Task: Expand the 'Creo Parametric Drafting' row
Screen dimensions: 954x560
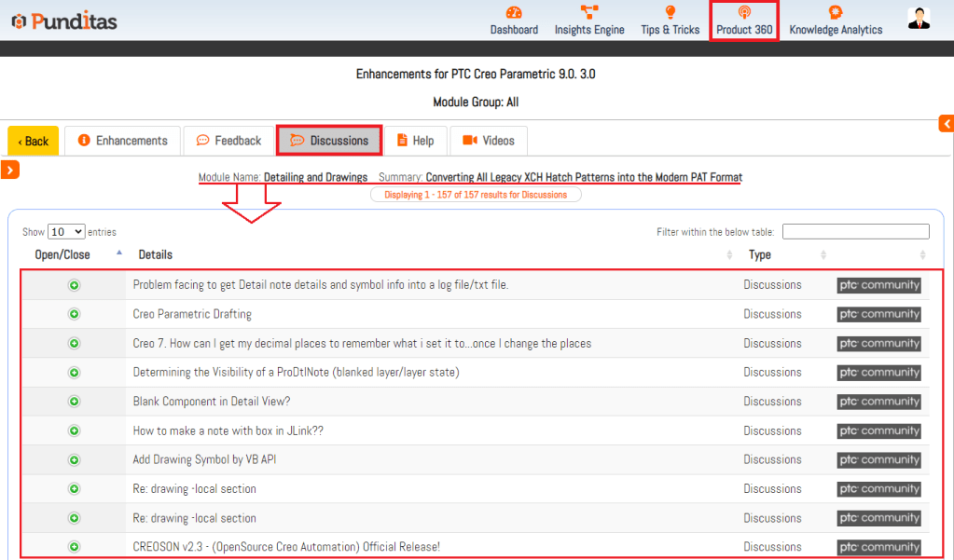Action: [x=74, y=314]
